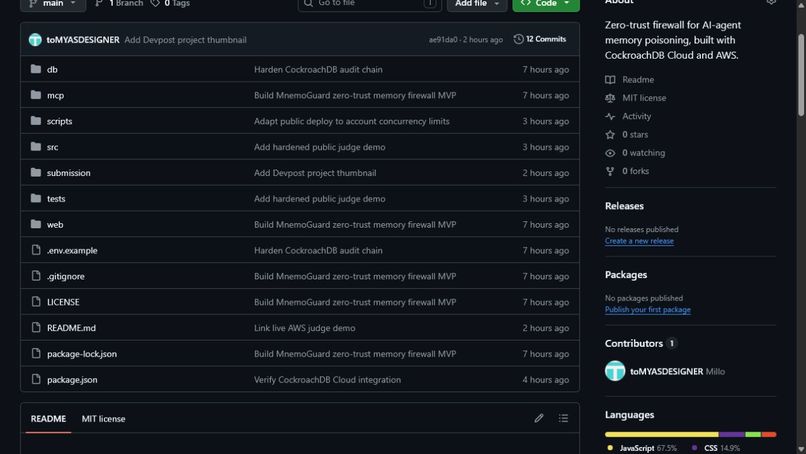This screenshot has height=454, width=806.
Task: Click the .env.example file icon
Action: click(x=35, y=250)
